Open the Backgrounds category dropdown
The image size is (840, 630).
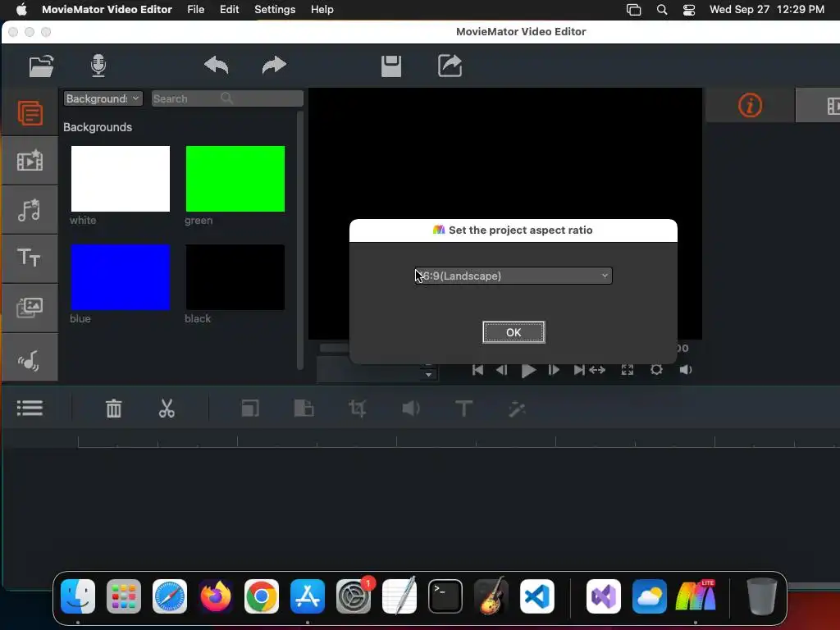point(103,98)
